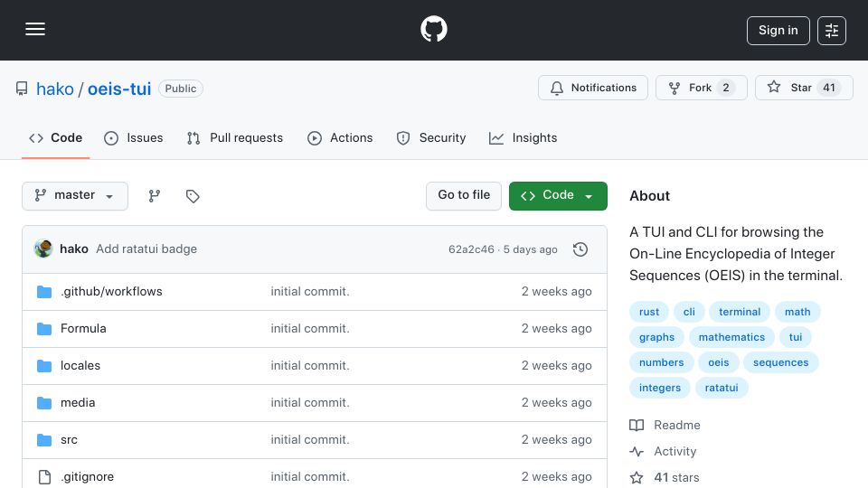The height and width of the screenshot is (488, 868).
Task: Select the cli topic tag
Action: 689,312
